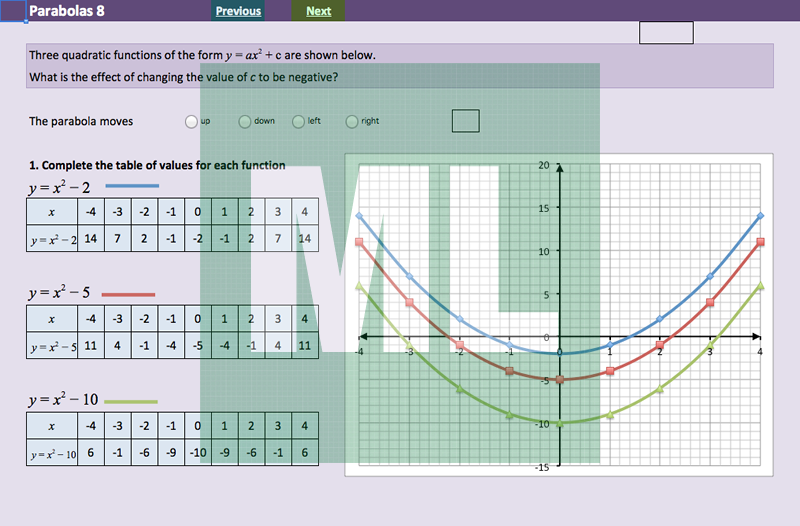This screenshot has height=526, width=800.
Task: Click the "Parabolas 8" title in the header
Action: tap(66, 11)
